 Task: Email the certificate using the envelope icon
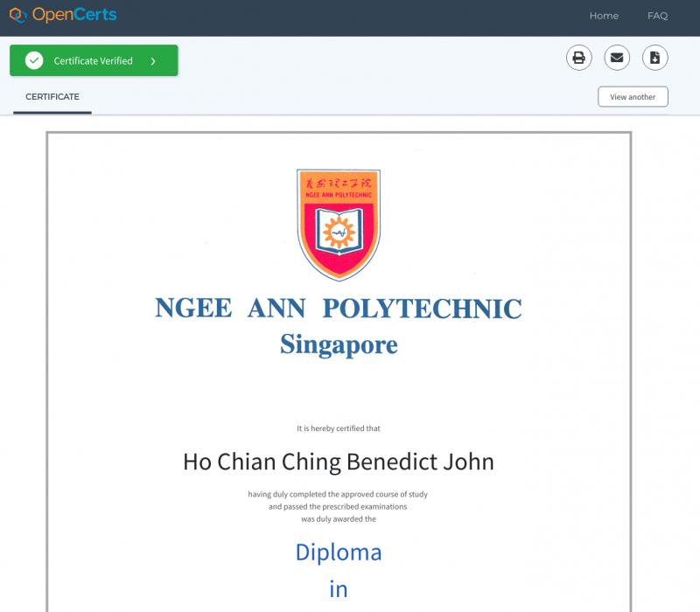pos(617,59)
